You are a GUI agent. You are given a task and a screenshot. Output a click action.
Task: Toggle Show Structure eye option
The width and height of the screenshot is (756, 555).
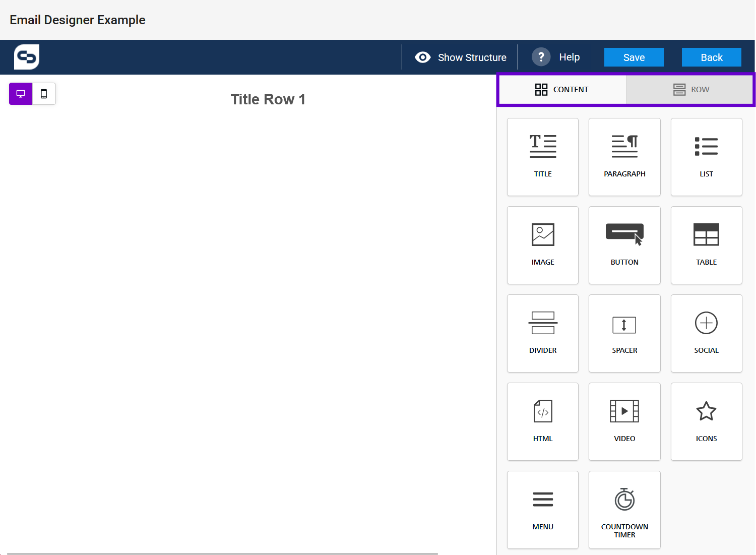(x=460, y=57)
